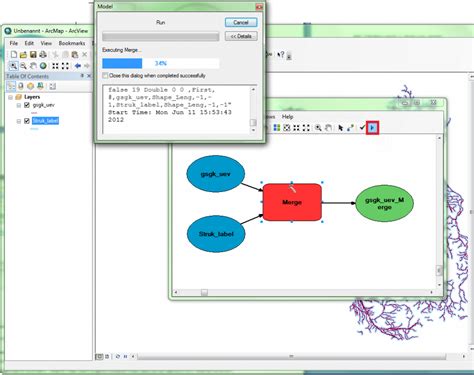Click the New map document icon
Image resolution: width=474 pixels, height=375 pixels.
click(14, 54)
